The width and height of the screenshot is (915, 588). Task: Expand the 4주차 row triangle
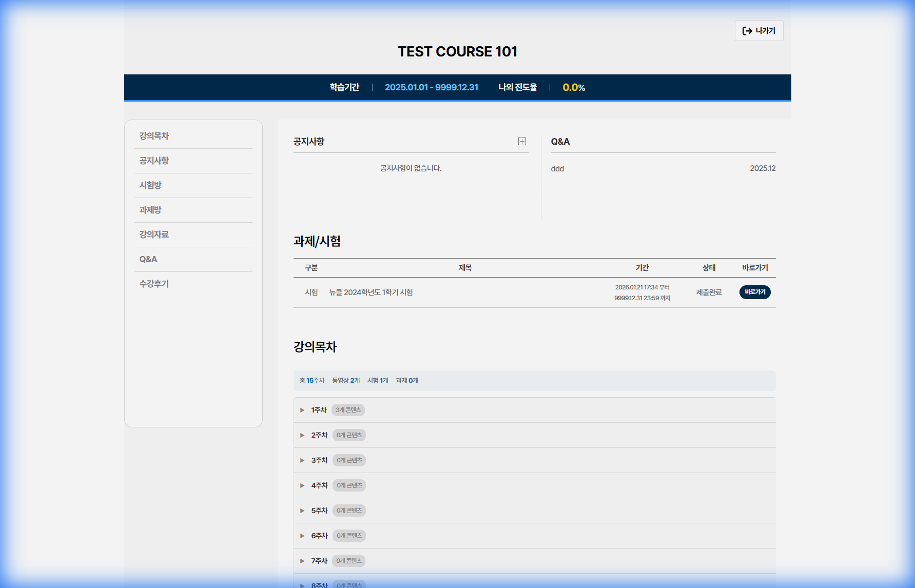pos(302,485)
